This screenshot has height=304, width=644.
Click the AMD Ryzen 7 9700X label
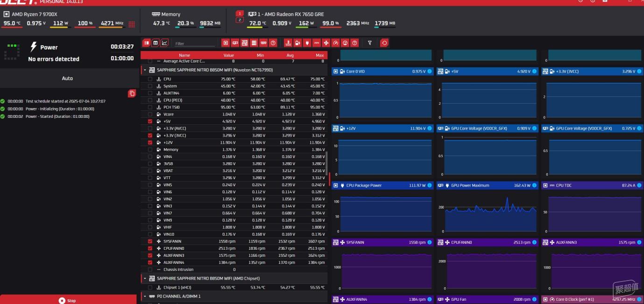pos(34,14)
